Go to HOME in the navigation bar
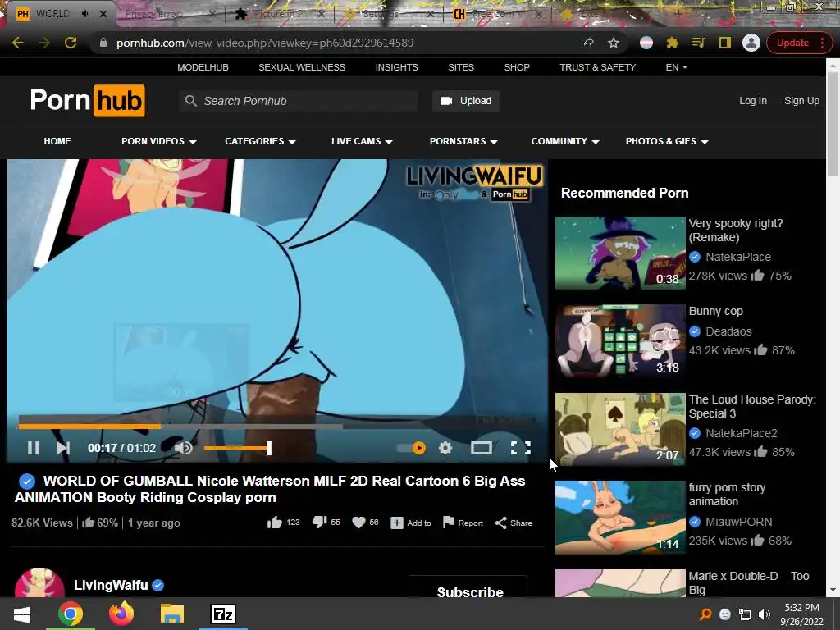Screen dimensions: 840x630 (57, 141)
